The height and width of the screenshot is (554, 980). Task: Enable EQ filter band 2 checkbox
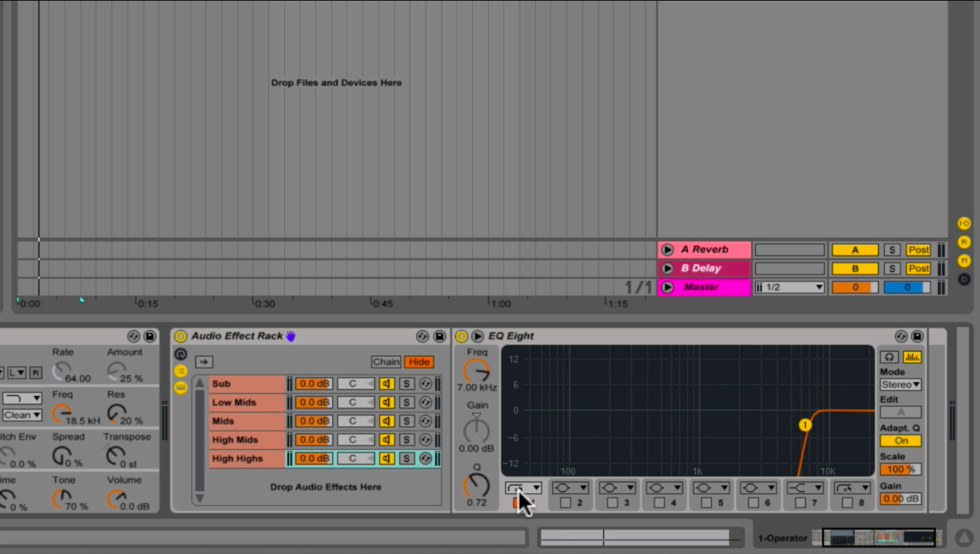point(565,503)
